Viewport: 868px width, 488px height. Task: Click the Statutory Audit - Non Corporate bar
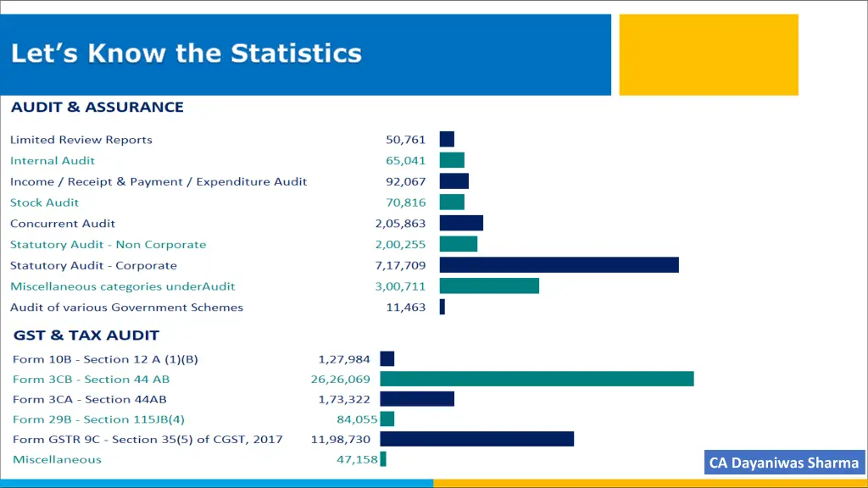click(x=459, y=244)
